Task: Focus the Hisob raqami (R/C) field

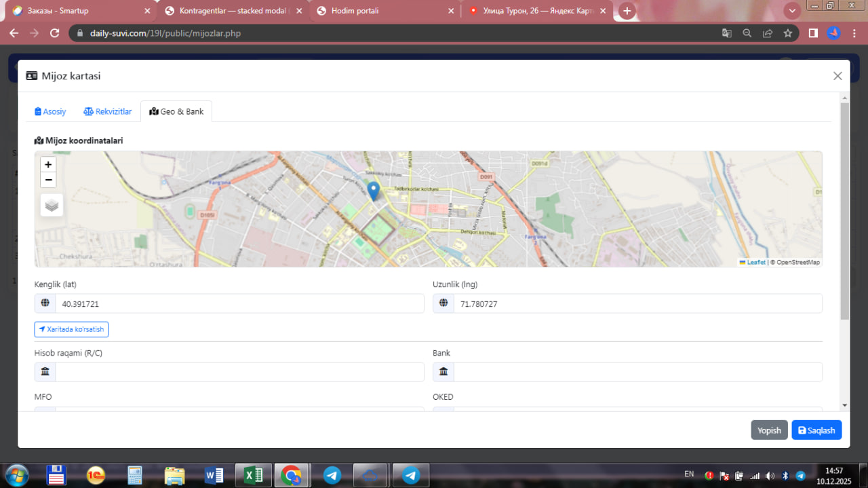Action: coord(239,372)
